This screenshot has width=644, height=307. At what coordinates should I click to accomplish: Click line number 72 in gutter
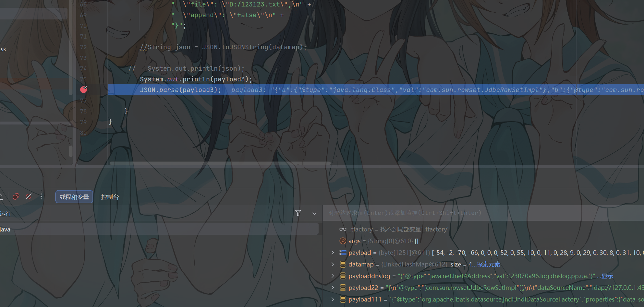83,47
